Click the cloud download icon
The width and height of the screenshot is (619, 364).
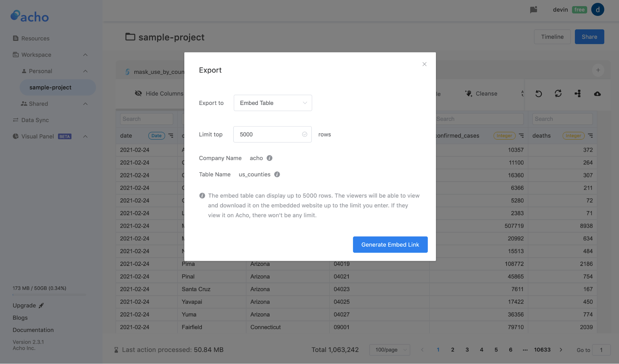point(598,93)
